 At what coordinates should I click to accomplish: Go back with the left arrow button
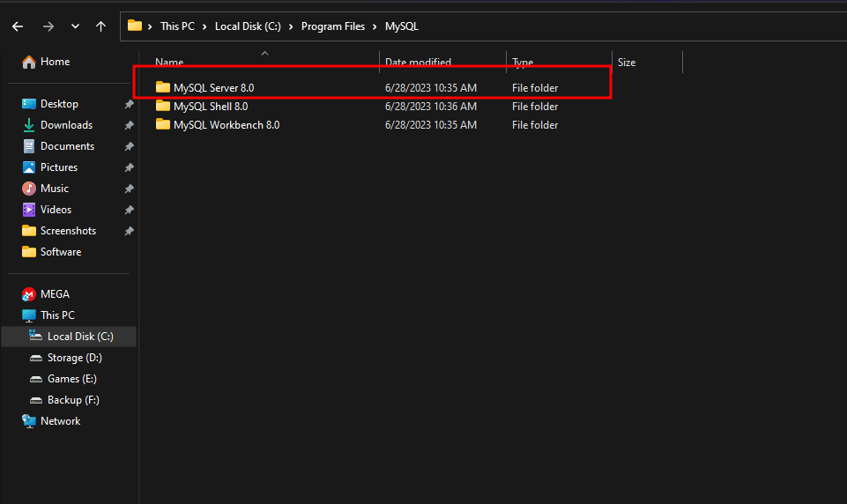[x=18, y=26]
